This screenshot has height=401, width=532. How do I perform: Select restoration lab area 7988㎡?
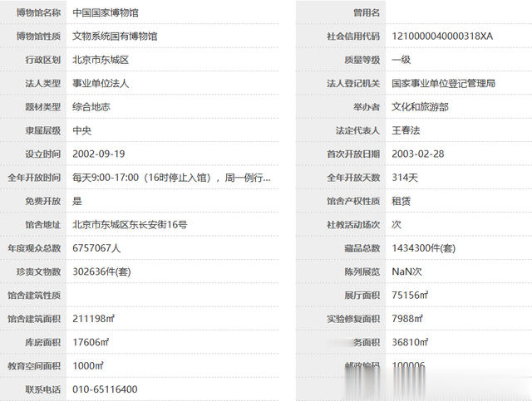(407, 319)
